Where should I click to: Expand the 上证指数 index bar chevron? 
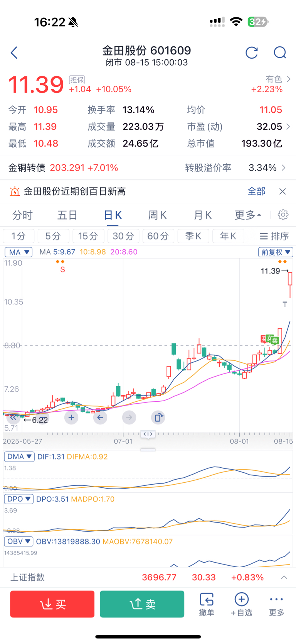point(284,577)
